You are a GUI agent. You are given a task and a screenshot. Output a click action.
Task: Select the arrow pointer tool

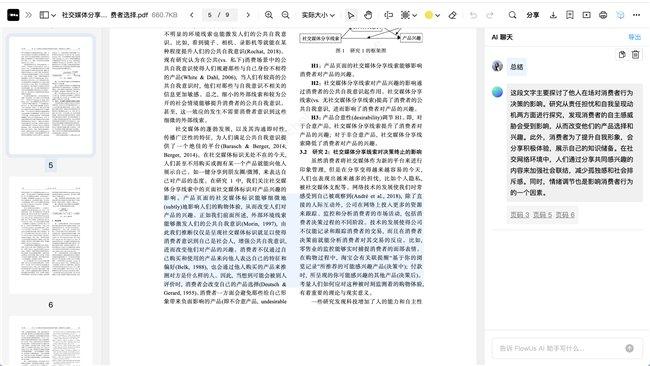[x=351, y=15]
